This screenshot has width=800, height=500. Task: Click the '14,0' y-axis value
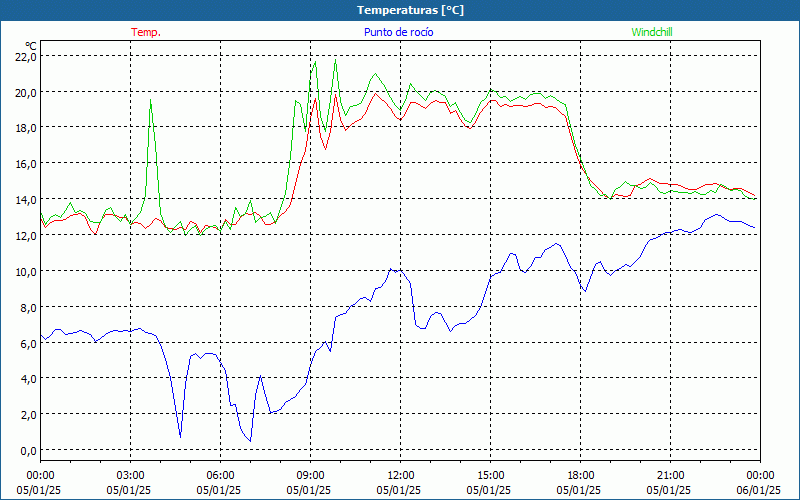coord(26,199)
